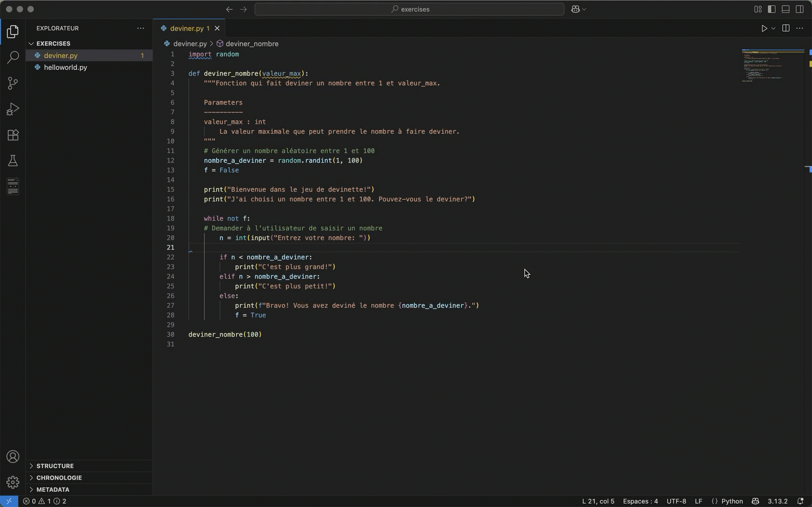
Task: Open the customize layout icon
Action: click(x=758, y=9)
